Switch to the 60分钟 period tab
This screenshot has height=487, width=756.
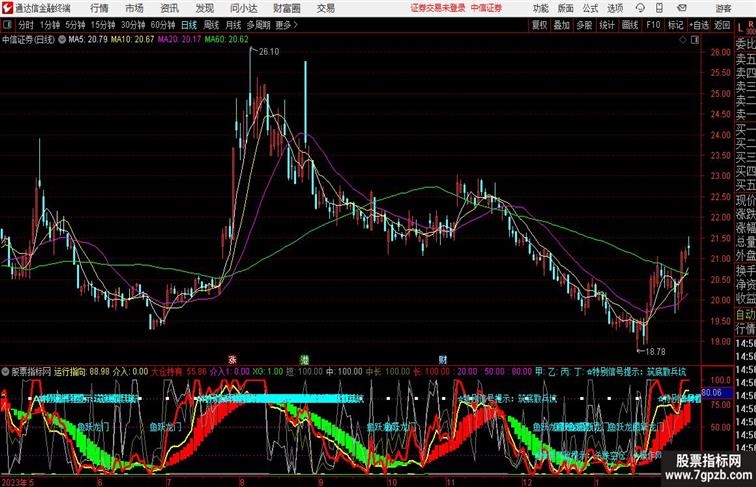tap(163, 25)
